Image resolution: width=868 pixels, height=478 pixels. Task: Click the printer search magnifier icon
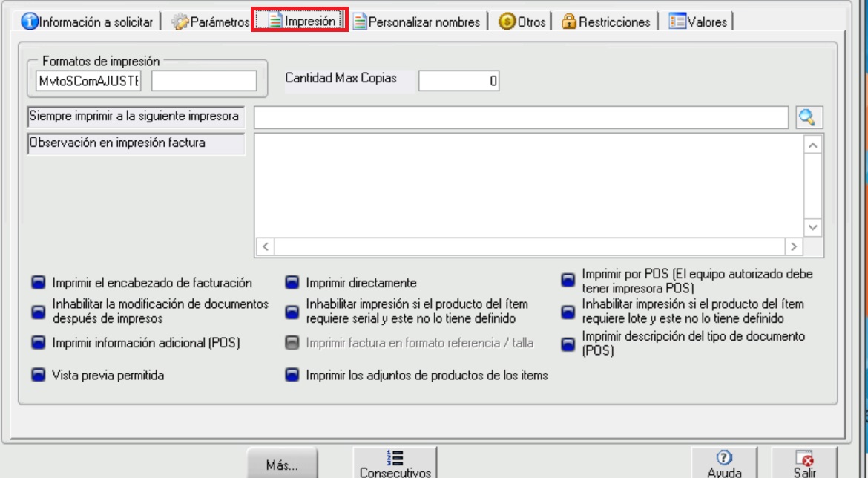[x=809, y=117]
